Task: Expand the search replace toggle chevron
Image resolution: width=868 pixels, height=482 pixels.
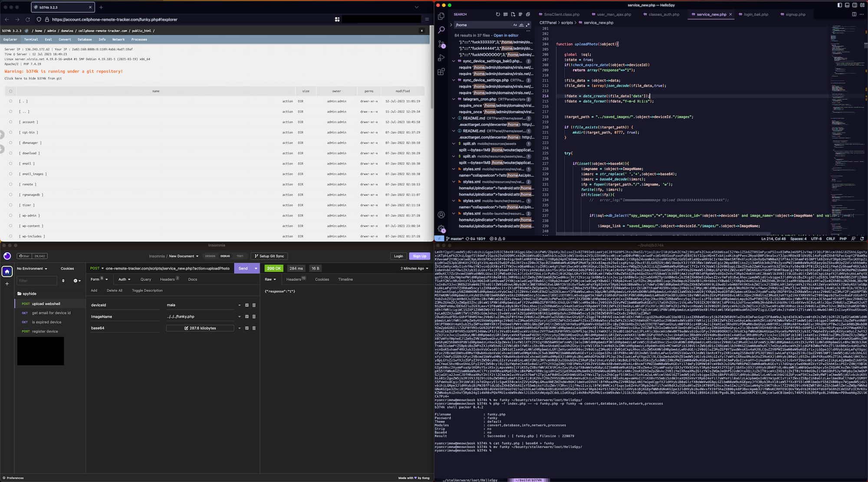Action: tap(451, 25)
